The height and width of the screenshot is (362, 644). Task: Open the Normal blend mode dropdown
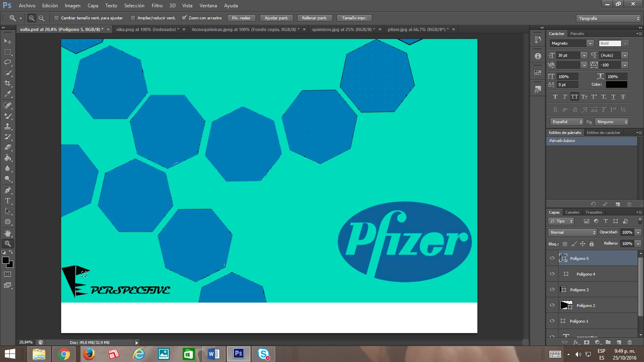click(572, 232)
